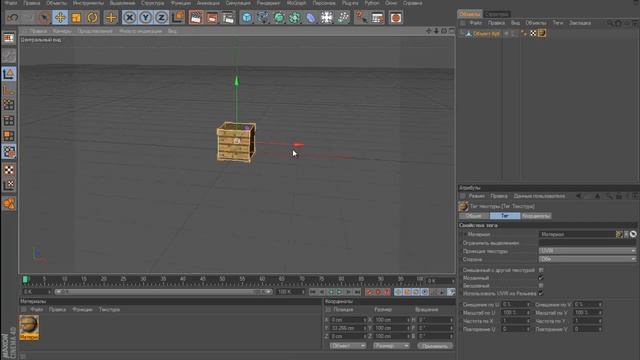Open the Size mode dropdown in Coordinates
This screenshot has height=360, width=640.
[391, 346]
